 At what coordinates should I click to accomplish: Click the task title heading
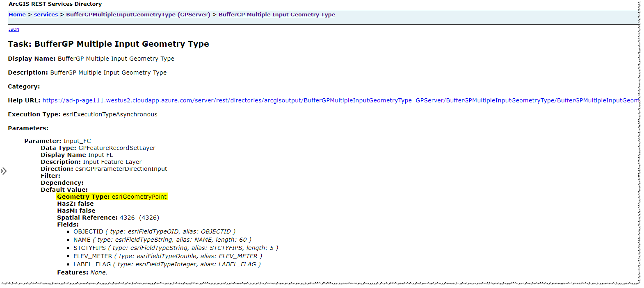click(108, 44)
